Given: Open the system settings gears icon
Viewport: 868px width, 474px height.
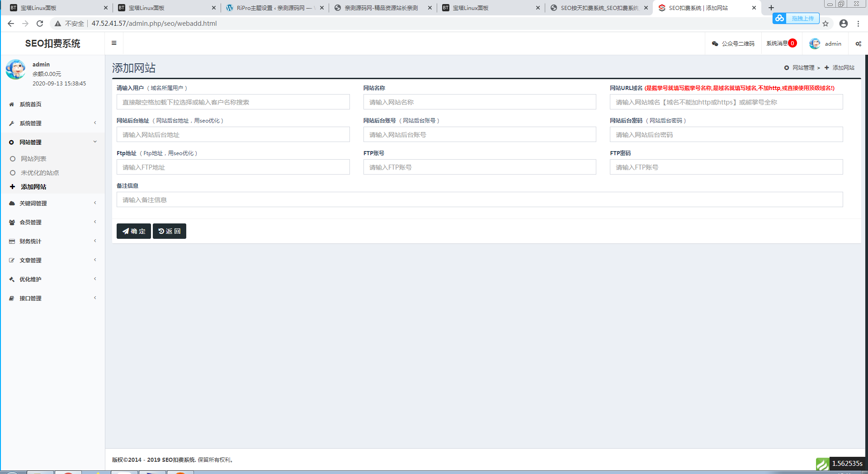Looking at the screenshot, I should point(858,44).
